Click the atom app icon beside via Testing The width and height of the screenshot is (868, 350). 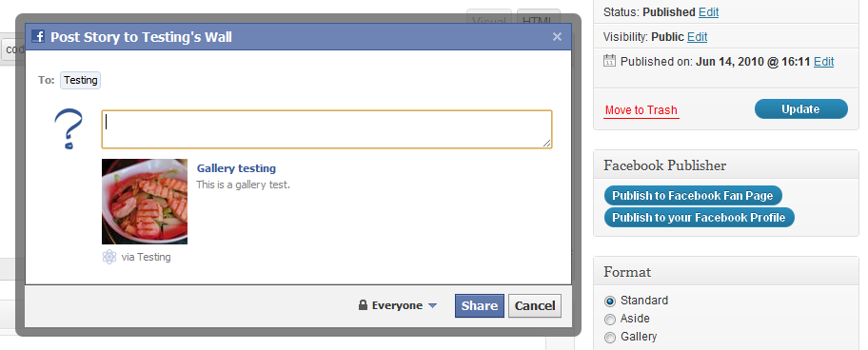pyautogui.click(x=109, y=257)
